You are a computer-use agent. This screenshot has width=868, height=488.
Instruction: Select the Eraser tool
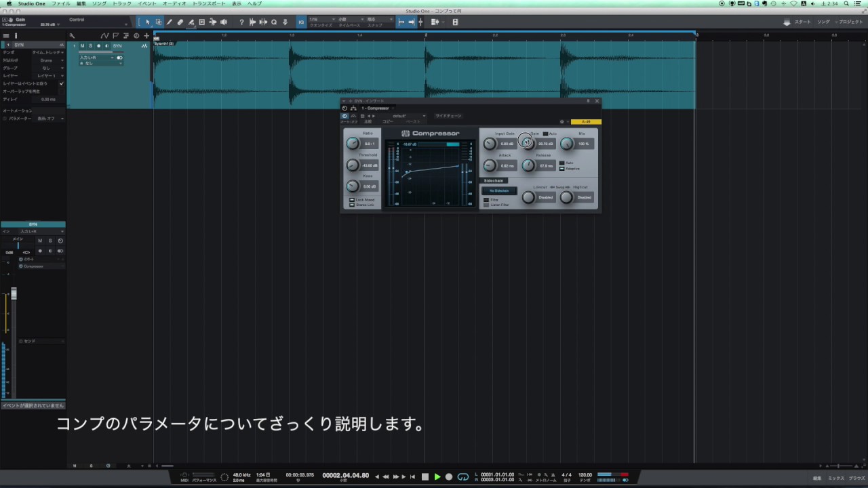tap(180, 22)
